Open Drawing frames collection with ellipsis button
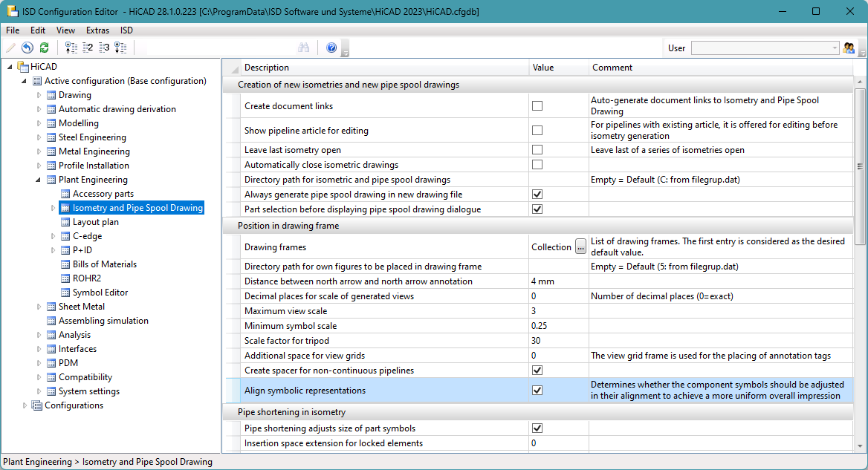The height and width of the screenshot is (470, 868). (x=580, y=247)
